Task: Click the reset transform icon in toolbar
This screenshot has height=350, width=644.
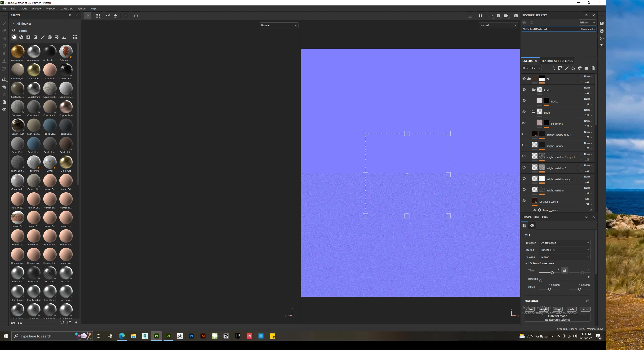Action: (136, 15)
